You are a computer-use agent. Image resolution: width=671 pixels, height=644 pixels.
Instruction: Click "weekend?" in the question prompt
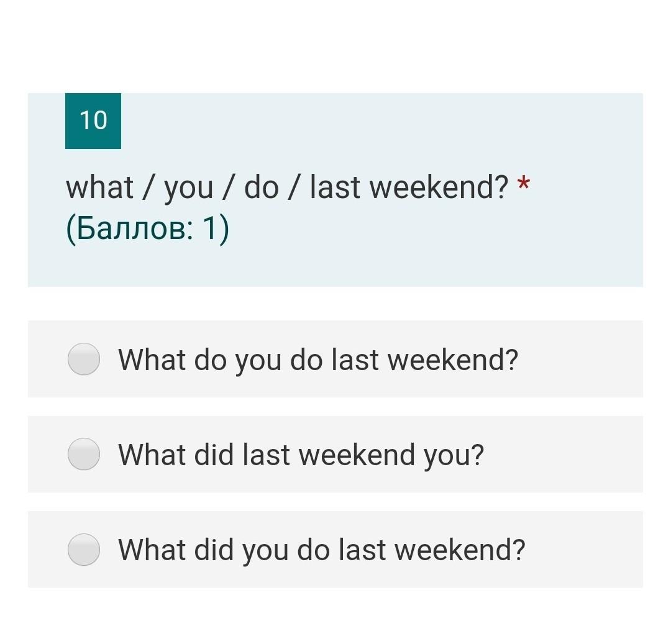click(439, 188)
